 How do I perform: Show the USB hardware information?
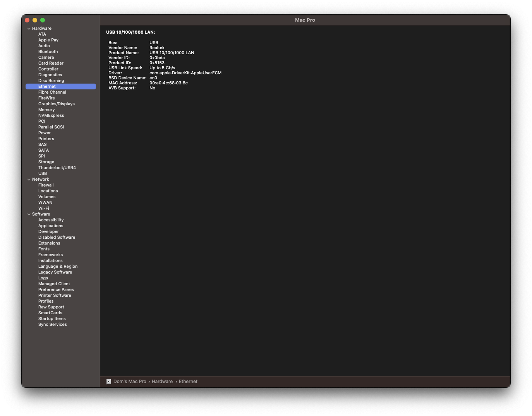[43, 174]
